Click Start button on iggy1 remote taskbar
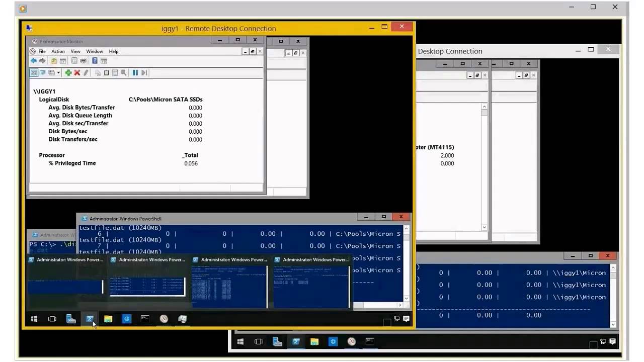 click(34, 319)
